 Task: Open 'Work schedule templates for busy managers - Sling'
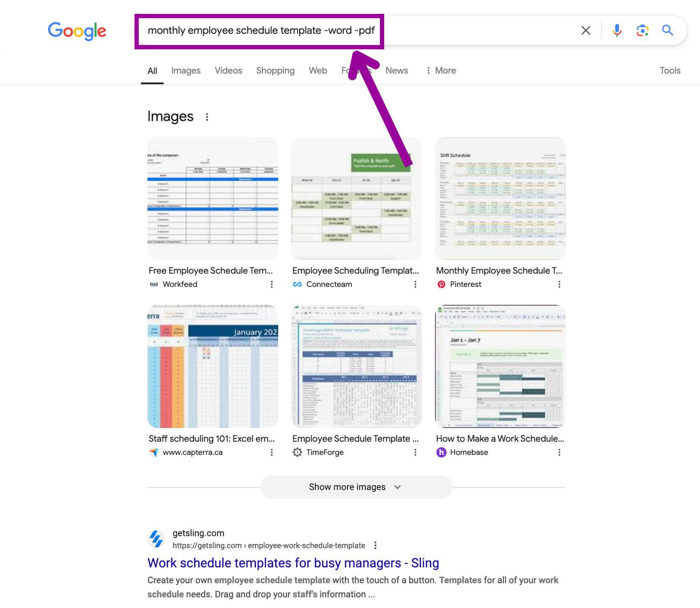293,563
